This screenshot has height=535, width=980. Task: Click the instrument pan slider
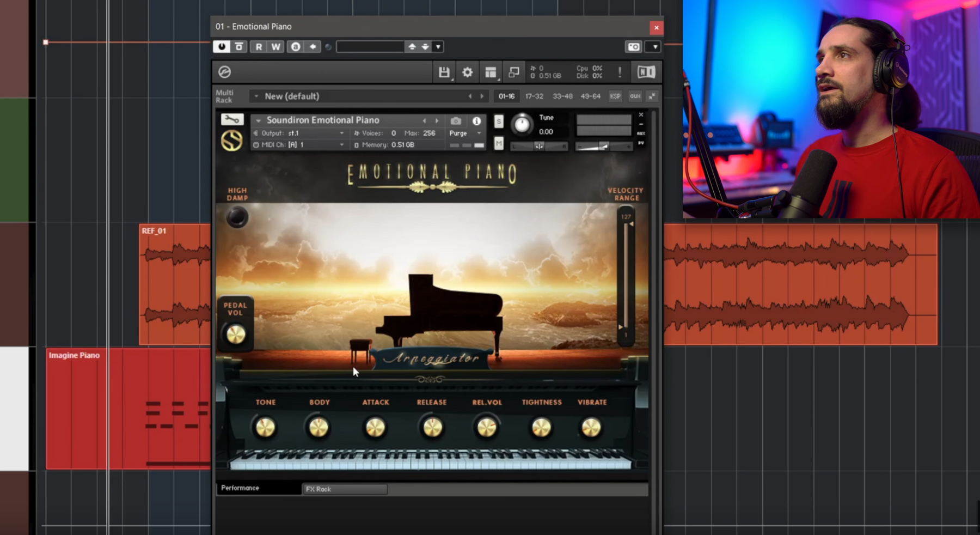coord(539,146)
